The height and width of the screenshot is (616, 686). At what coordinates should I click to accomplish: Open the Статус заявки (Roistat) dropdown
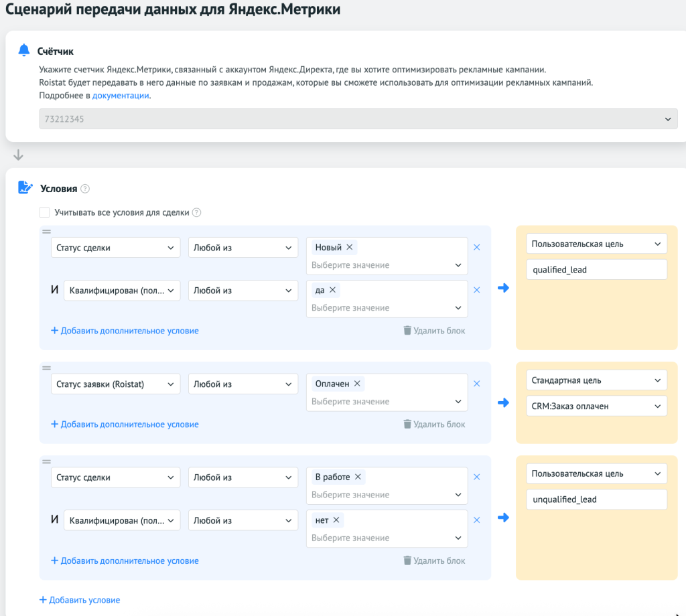click(115, 384)
